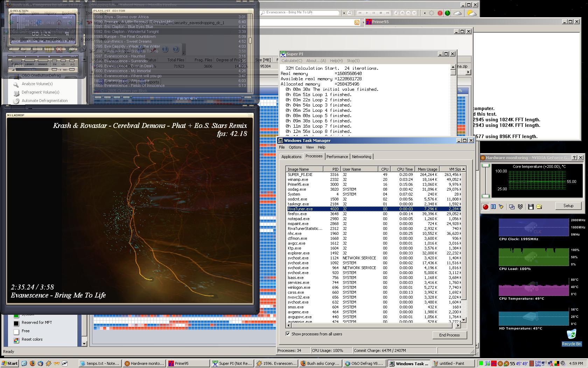Sort processes by CPU column header
Viewport: 588px width, 368px height.
(x=384, y=169)
